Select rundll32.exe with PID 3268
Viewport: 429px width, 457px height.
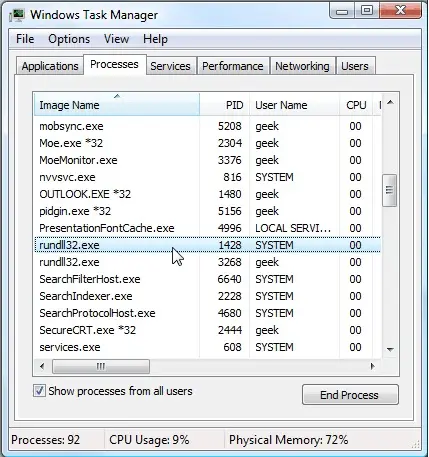coord(207,262)
